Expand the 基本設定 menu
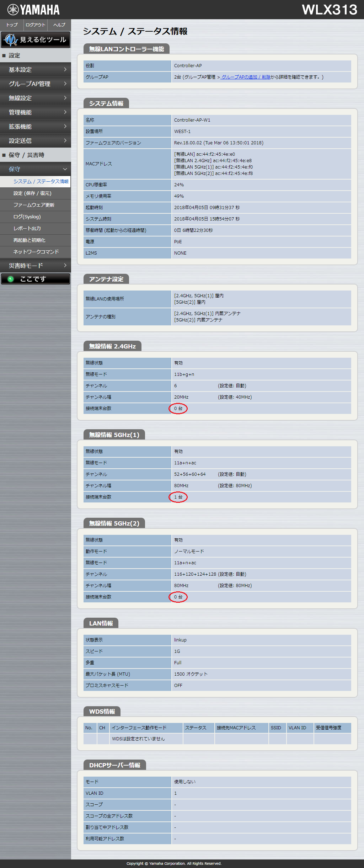The height and width of the screenshot is (868, 364). pyautogui.click(x=36, y=70)
